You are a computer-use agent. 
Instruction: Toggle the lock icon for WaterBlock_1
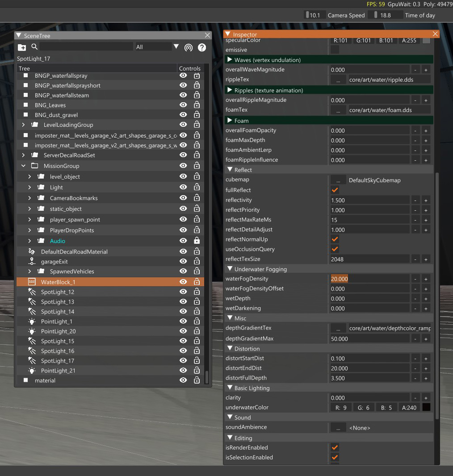pyautogui.click(x=197, y=281)
